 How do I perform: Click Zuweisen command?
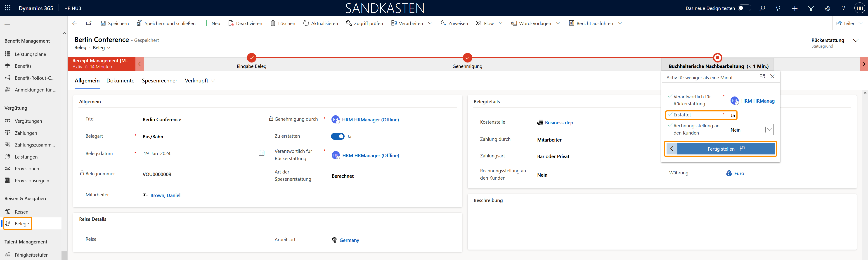pos(454,23)
